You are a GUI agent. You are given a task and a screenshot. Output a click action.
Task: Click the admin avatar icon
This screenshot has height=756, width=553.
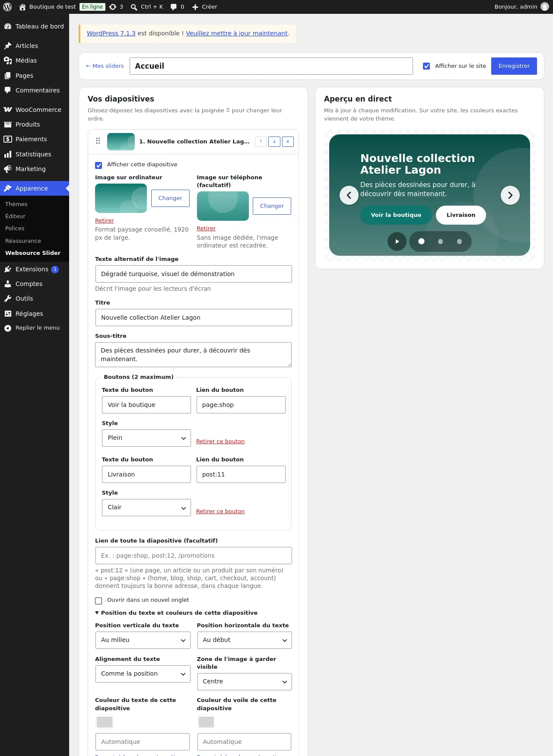click(545, 7)
